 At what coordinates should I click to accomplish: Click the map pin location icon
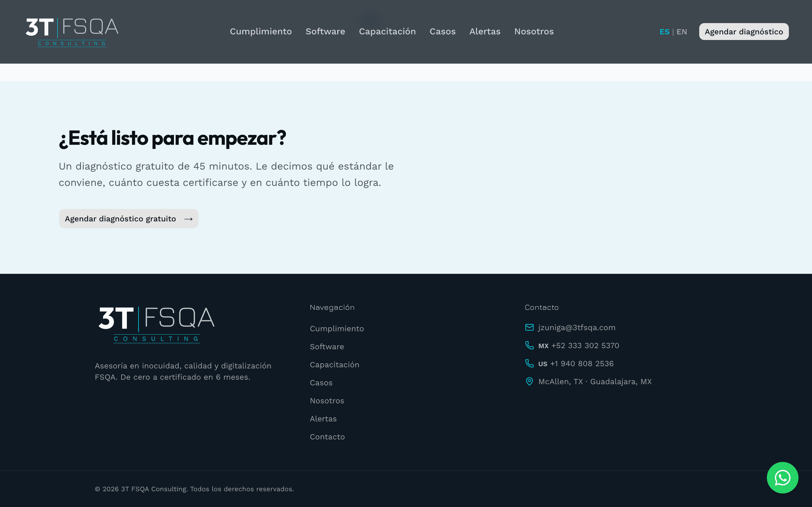[529, 382]
